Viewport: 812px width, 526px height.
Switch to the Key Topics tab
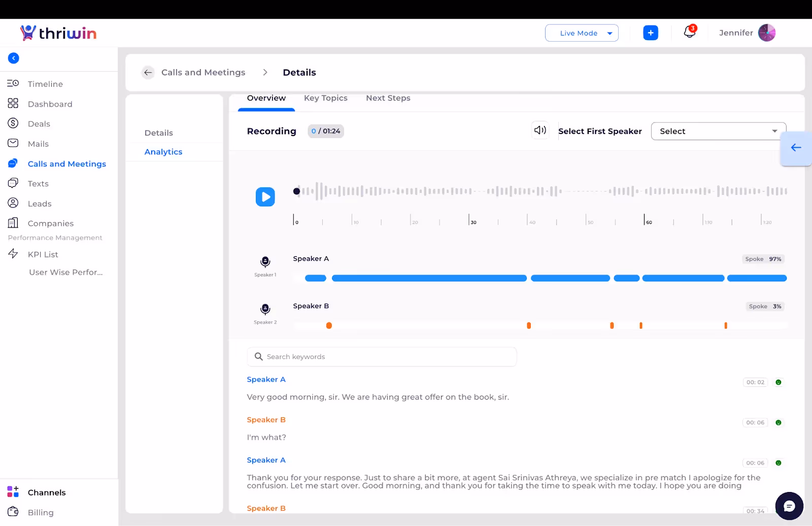coord(326,98)
